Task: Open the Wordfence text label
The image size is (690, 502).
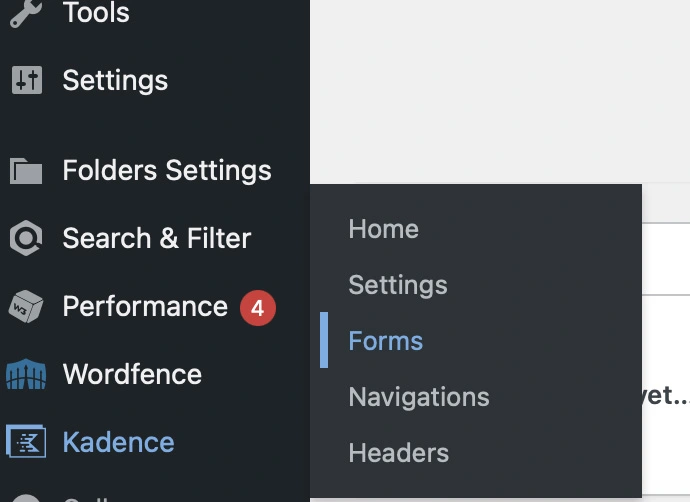Action: coord(132,374)
